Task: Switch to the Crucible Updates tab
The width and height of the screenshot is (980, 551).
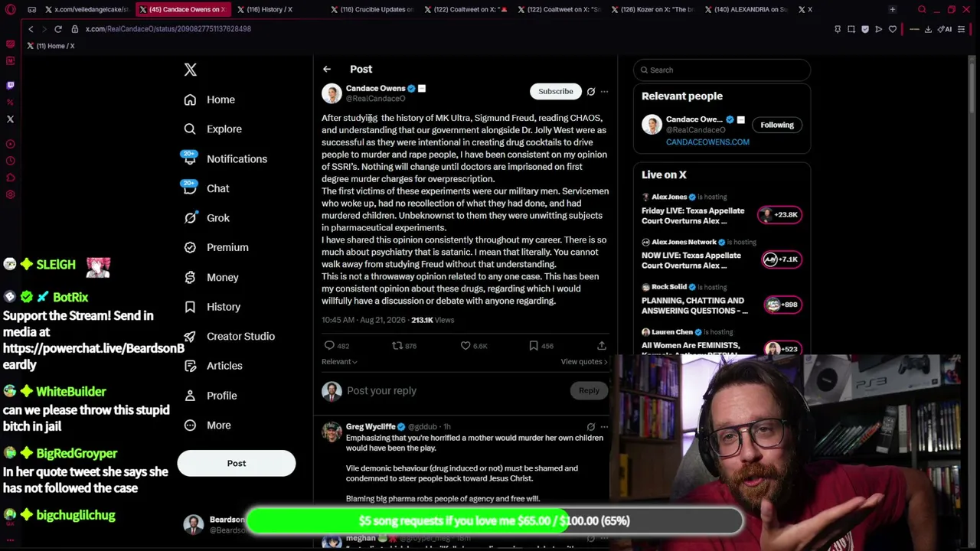Action: 373,9
